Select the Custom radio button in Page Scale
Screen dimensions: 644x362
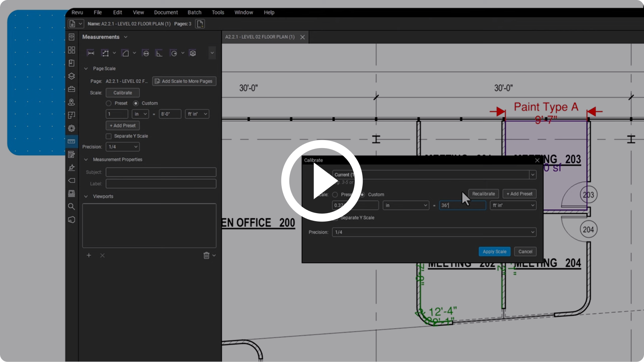point(136,103)
